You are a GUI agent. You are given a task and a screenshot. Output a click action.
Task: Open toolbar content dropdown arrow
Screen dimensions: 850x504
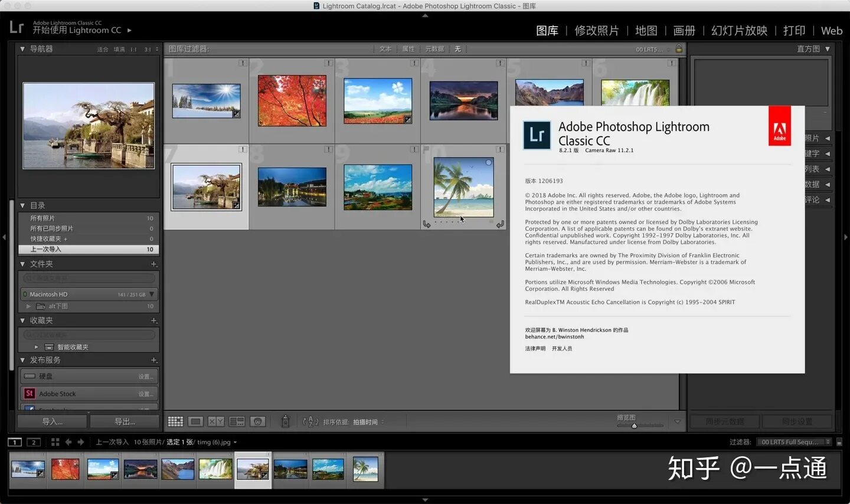pyautogui.click(x=677, y=421)
